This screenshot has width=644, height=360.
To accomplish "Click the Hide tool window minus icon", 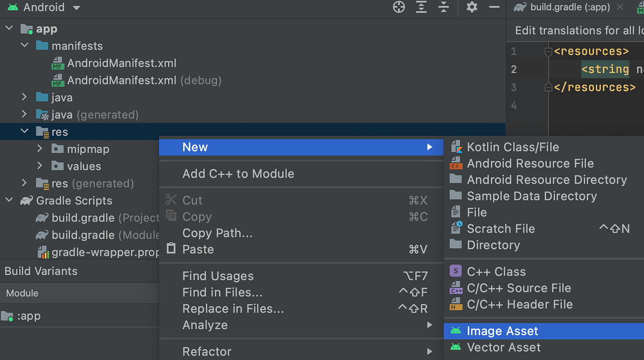I will tap(494, 7).
